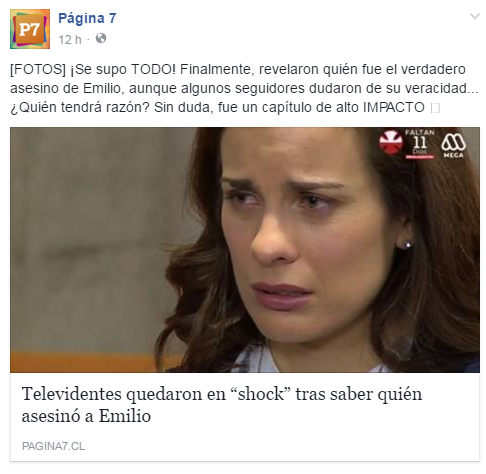Click the red Teletón emblem on the image
Image resolution: width=486 pixels, height=474 pixels.
coord(391,142)
